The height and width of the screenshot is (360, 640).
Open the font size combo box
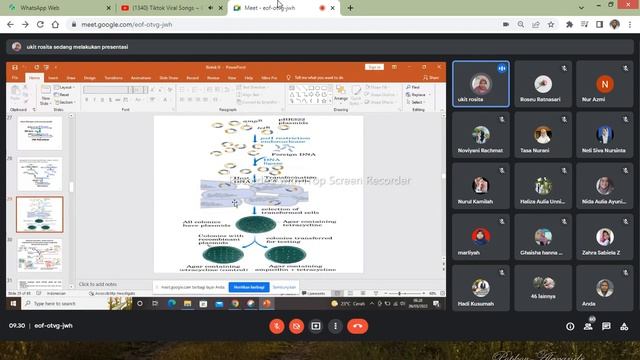tap(139, 90)
